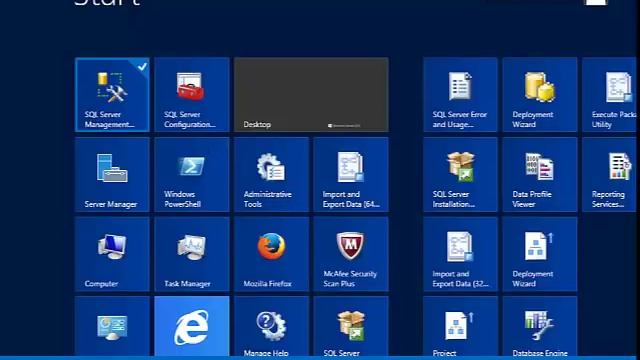The height and width of the screenshot is (360, 640).
Task: Open McAfee Security Scan Plus tile
Action: click(x=351, y=254)
